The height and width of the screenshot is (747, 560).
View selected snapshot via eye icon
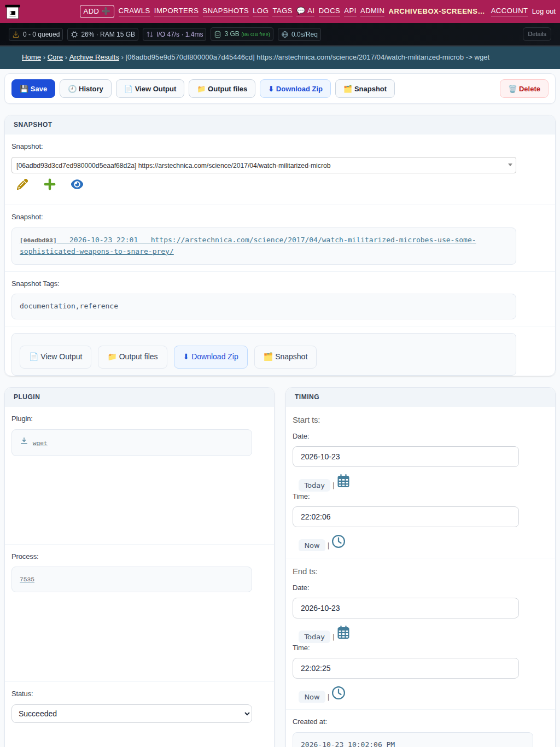77,184
